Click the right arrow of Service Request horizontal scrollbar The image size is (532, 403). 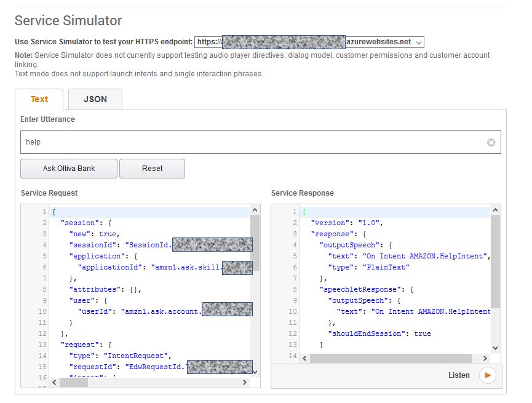tap(245, 382)
